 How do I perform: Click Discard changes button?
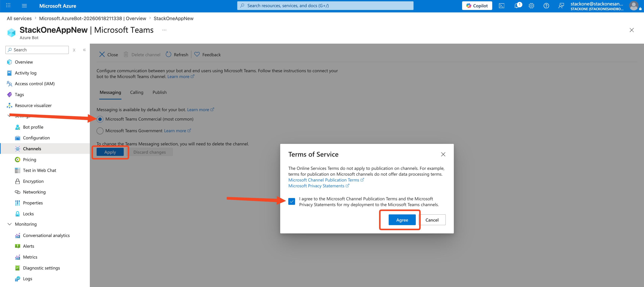pyautogui.click(x=150, y=152)
